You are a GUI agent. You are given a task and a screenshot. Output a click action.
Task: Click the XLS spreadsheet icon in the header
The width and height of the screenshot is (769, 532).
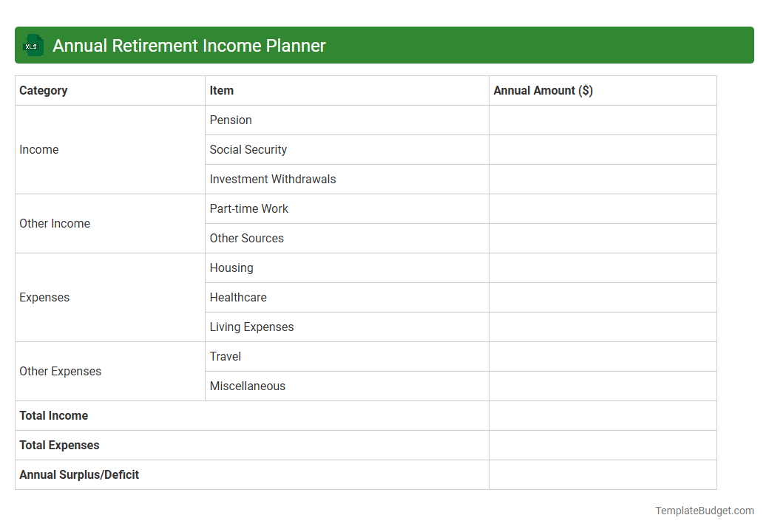pyautogui.click(x=33, y=45)
